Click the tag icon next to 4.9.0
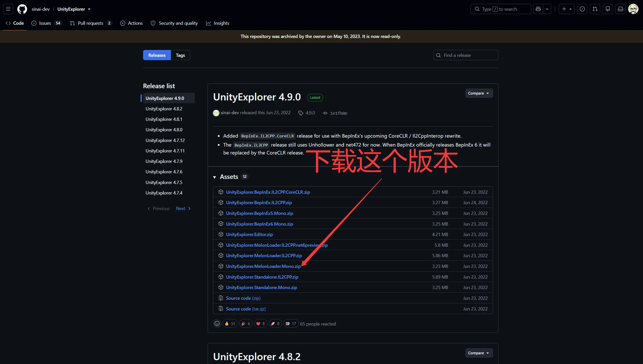The width and height of the screenshot is (643, 364). click(301, 113)
